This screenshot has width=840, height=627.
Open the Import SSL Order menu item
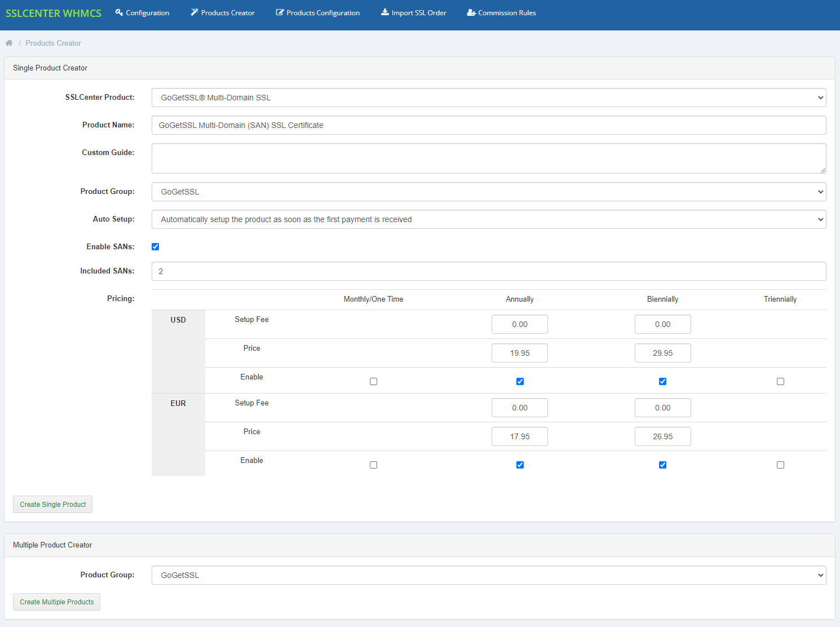[x=414, y=12]
